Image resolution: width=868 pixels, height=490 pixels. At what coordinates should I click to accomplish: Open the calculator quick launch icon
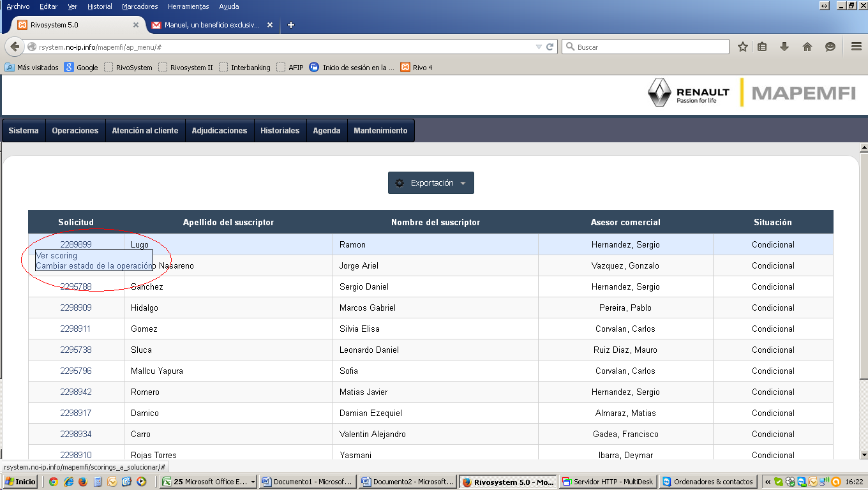tap(98, 482)
